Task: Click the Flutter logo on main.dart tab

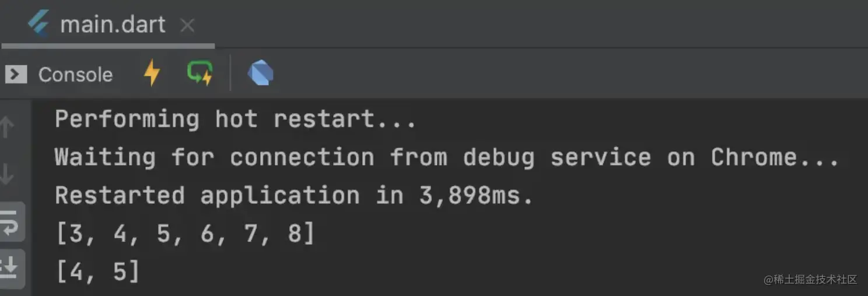Action: click(x=40, y=24)
